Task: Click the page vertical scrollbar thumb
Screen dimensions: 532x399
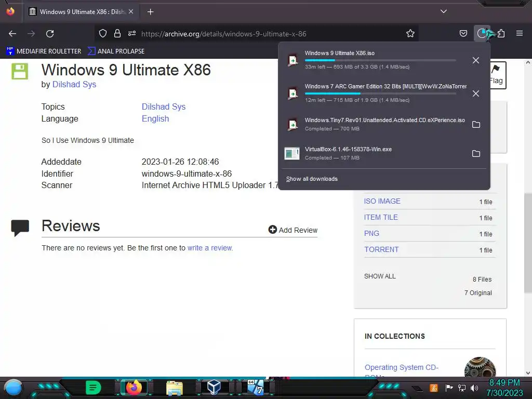Action: pyautogui.click(x=528, y=243)
